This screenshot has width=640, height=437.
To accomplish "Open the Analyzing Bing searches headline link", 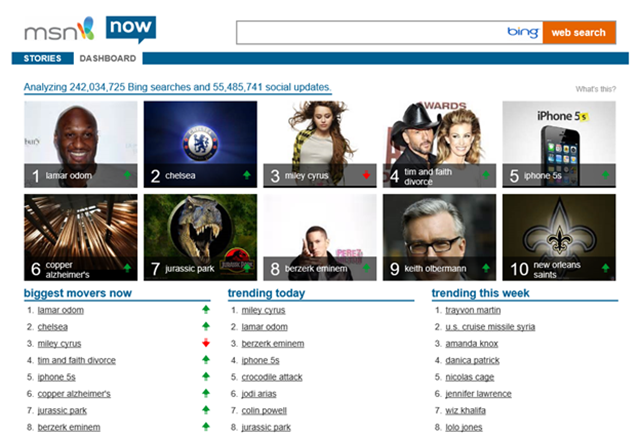I will tap(178, 87).
